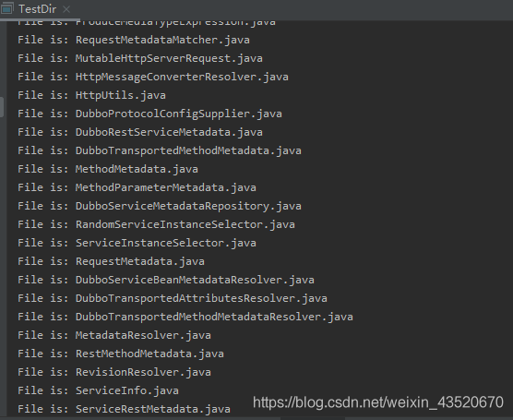Image resolution: width=513 pixels, height=420 pixels.
Task: Close the TestDir tab
Action: point(66,9)
